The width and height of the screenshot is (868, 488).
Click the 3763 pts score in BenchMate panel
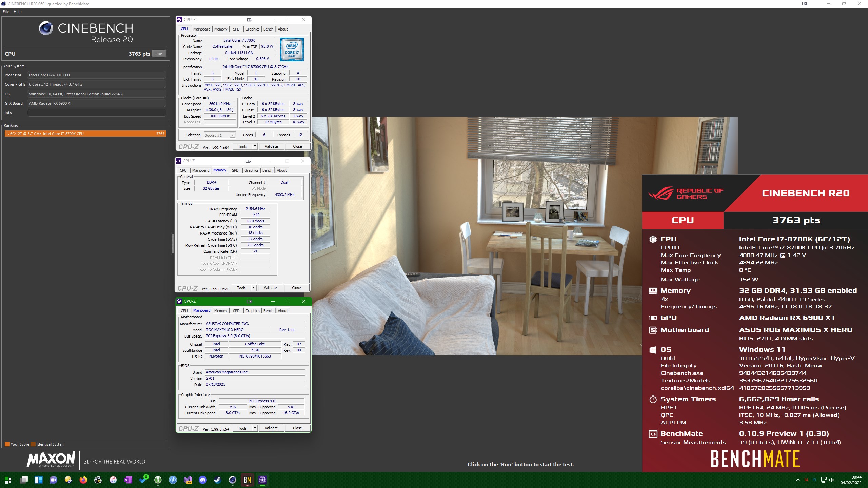(796, 220)
